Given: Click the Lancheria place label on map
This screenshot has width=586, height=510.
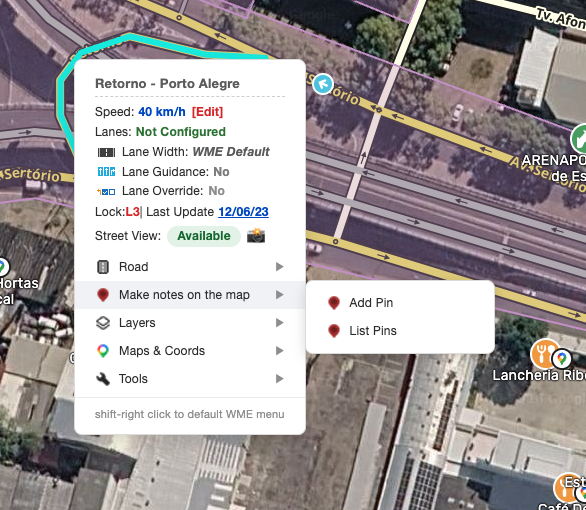Looking at the screenshot, I should pyautogui.click(x=539, y=375).
